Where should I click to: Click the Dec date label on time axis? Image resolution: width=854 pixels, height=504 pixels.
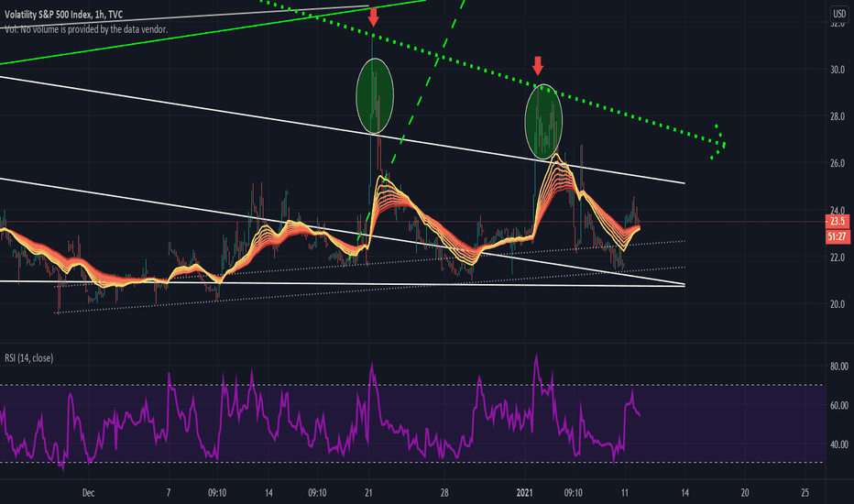click(x=88, y=493)
